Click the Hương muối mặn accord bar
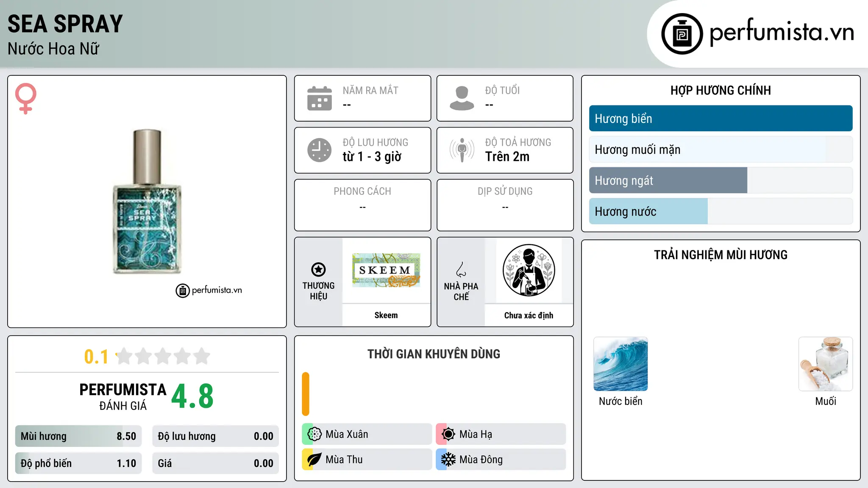 [x=721, y=150]
